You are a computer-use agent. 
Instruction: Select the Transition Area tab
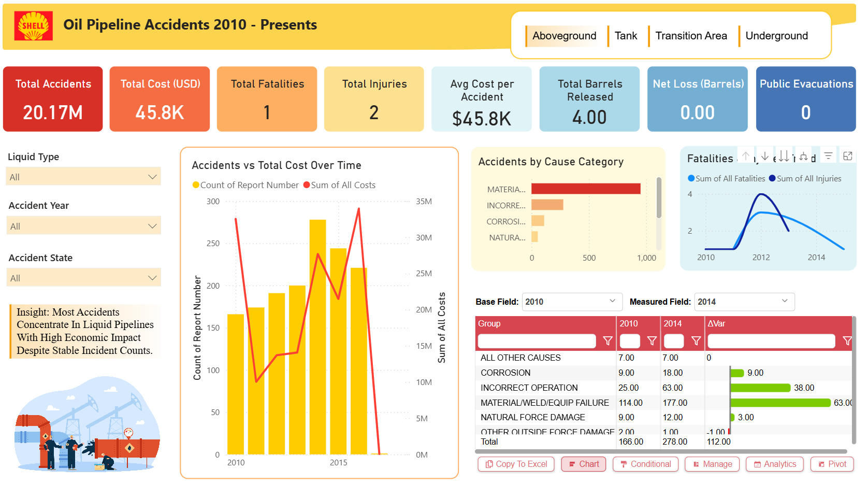[691, 36]
